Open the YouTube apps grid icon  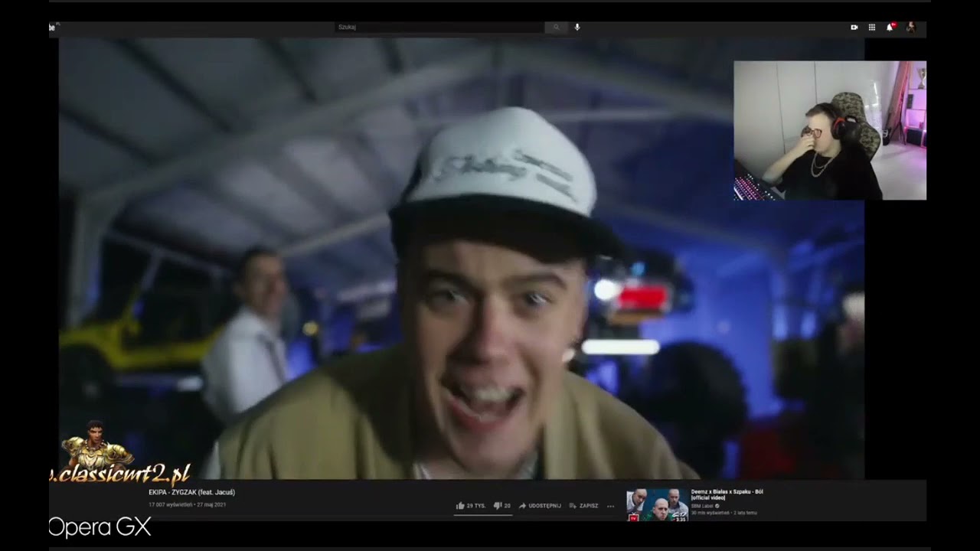point(872,27)
